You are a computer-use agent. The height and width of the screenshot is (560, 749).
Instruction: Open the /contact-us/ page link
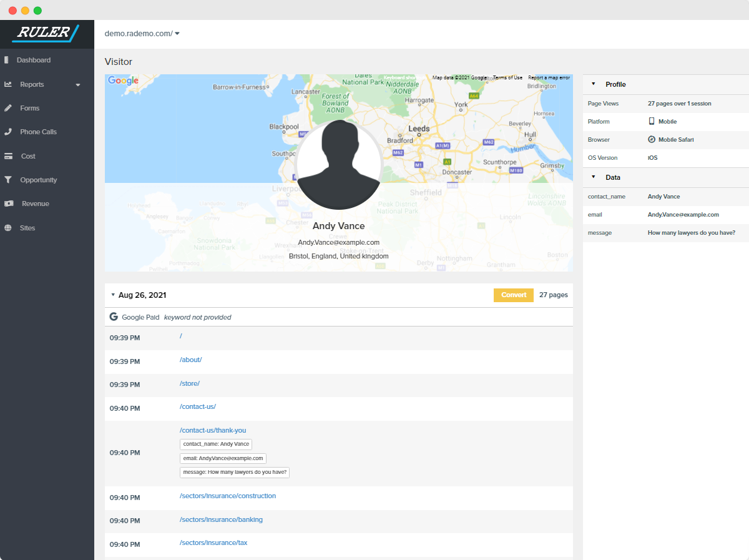pos(198,406)
